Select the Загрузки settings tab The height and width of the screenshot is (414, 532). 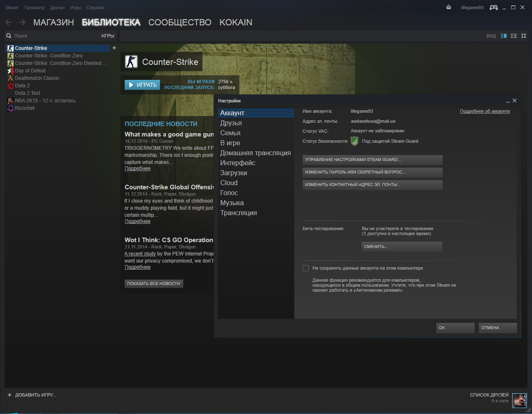pos(256,173)
